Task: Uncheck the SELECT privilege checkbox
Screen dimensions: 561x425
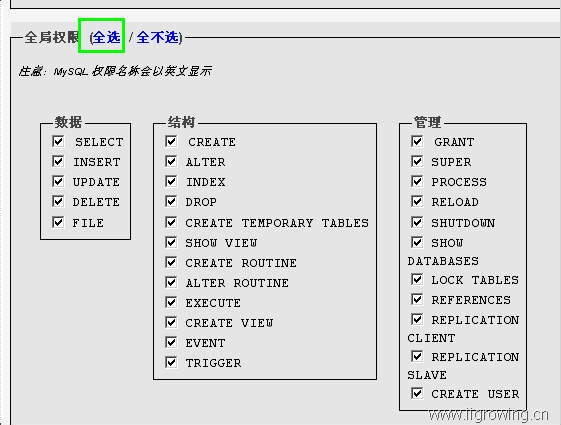Action: pyautogui.click(x=58, y=141)
